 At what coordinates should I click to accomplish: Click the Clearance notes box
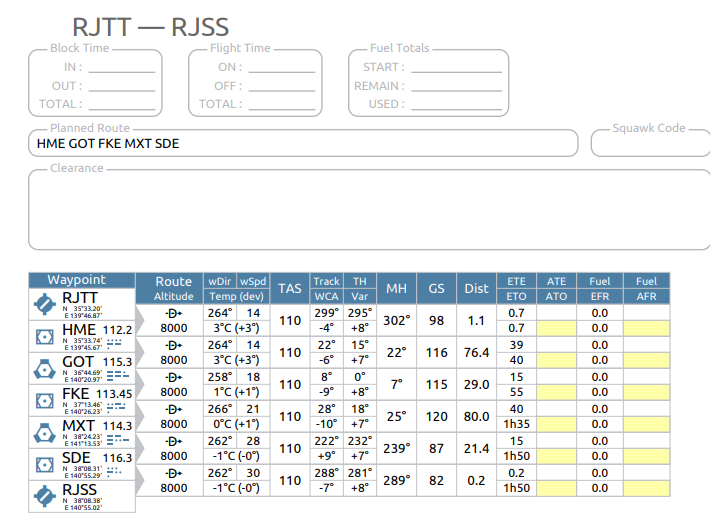click(369, 210)
